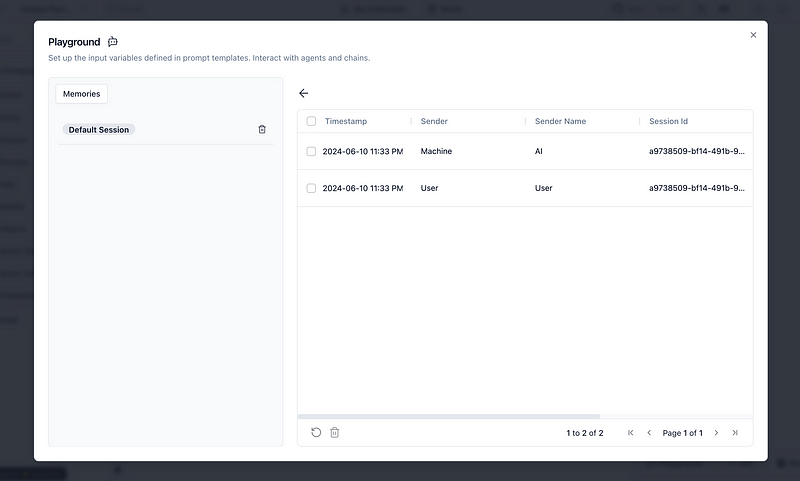Delete the Default Session with trash icon
The height and width of the screenshot is (481, 800).
pyautogui.click(x=262, y=129)
